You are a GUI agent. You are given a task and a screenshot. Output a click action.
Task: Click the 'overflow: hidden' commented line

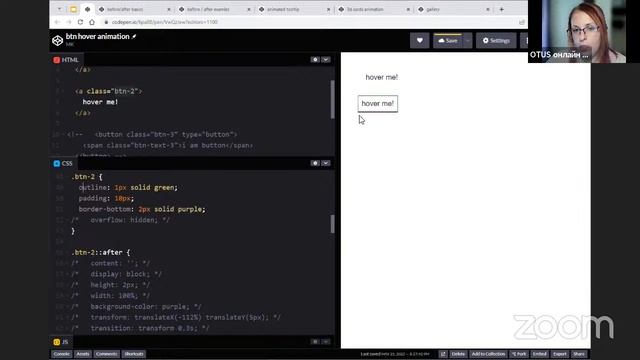pyautogui.click(x=120, y=220)
